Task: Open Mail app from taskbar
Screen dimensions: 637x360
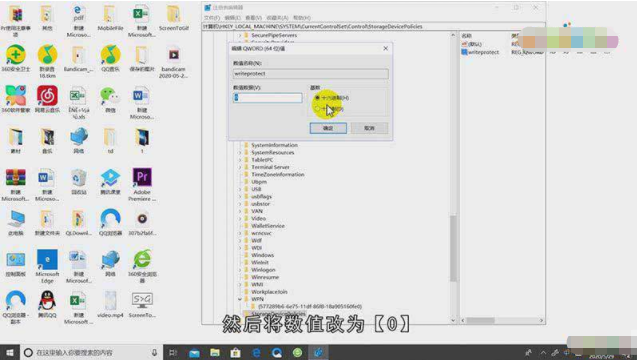Action: [x=194, y=352]
